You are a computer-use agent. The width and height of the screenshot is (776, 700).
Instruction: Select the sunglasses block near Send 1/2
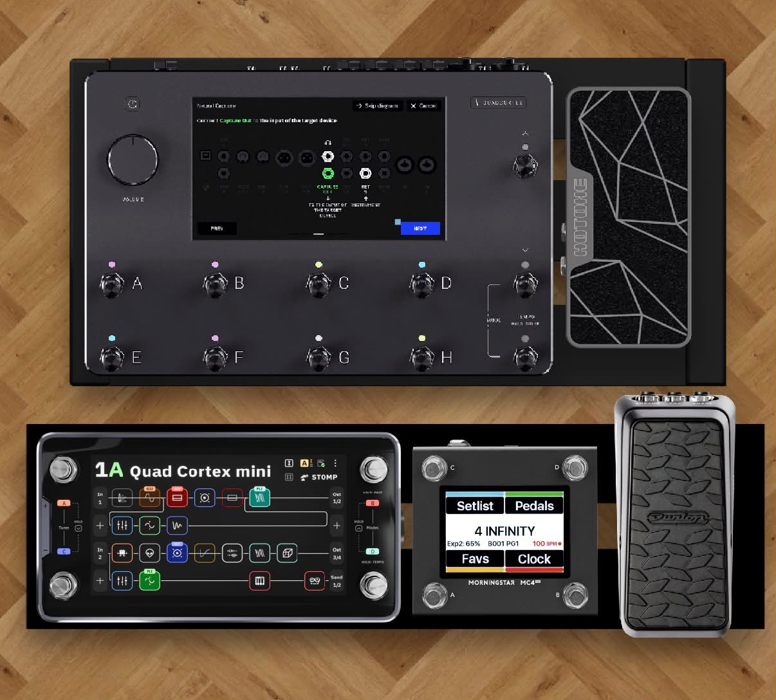coord(315,581)
